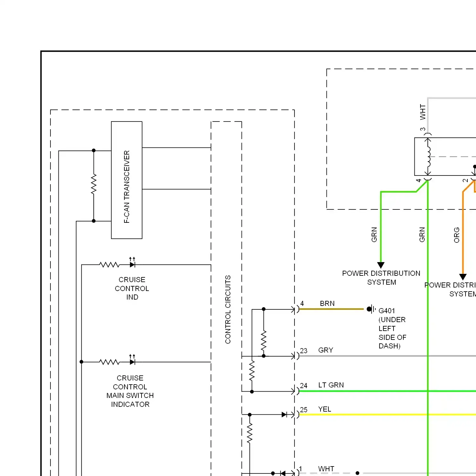Click the connector pin 24 number
This screenshot has width=476, height=476.
[x=304, y=386]
